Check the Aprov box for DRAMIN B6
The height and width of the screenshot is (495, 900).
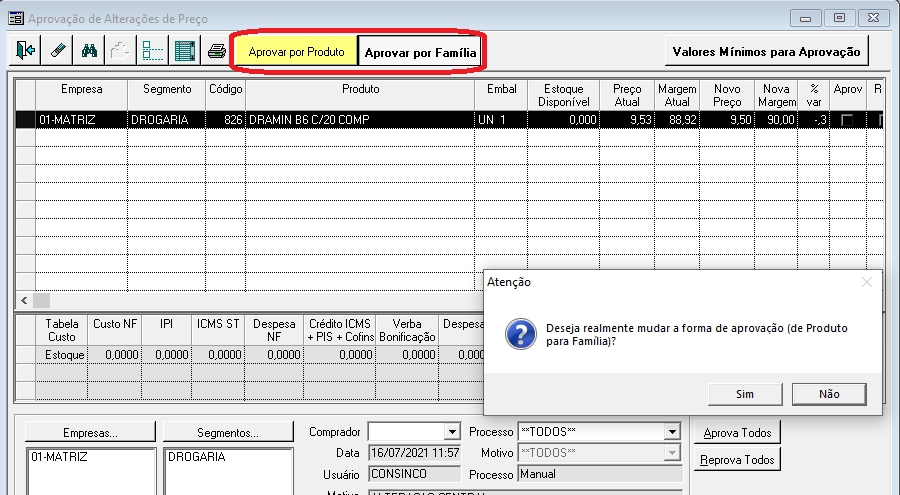847,120
